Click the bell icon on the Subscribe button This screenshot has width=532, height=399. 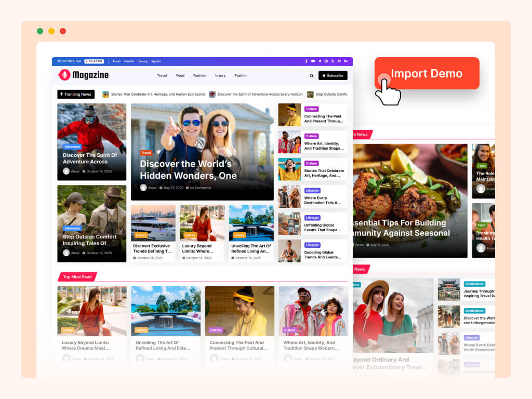coord(324,75)
